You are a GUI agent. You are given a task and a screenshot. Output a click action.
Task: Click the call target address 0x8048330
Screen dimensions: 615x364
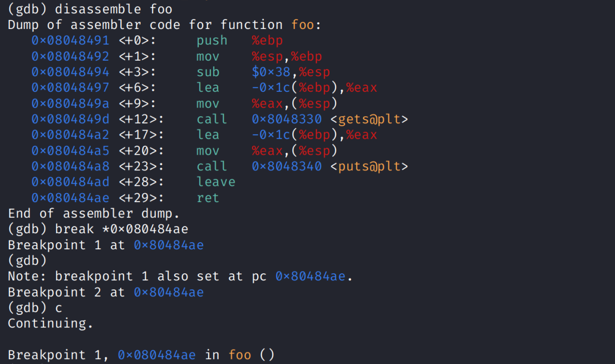[x=286, y=119]
